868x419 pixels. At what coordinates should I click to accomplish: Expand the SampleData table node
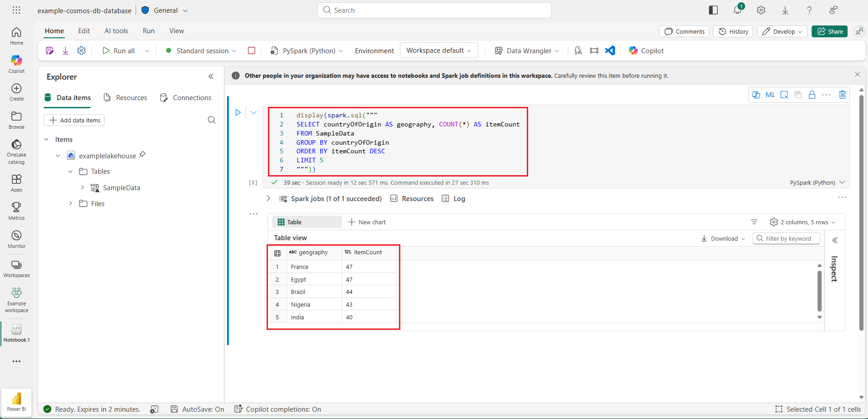[x=82, y=187]
